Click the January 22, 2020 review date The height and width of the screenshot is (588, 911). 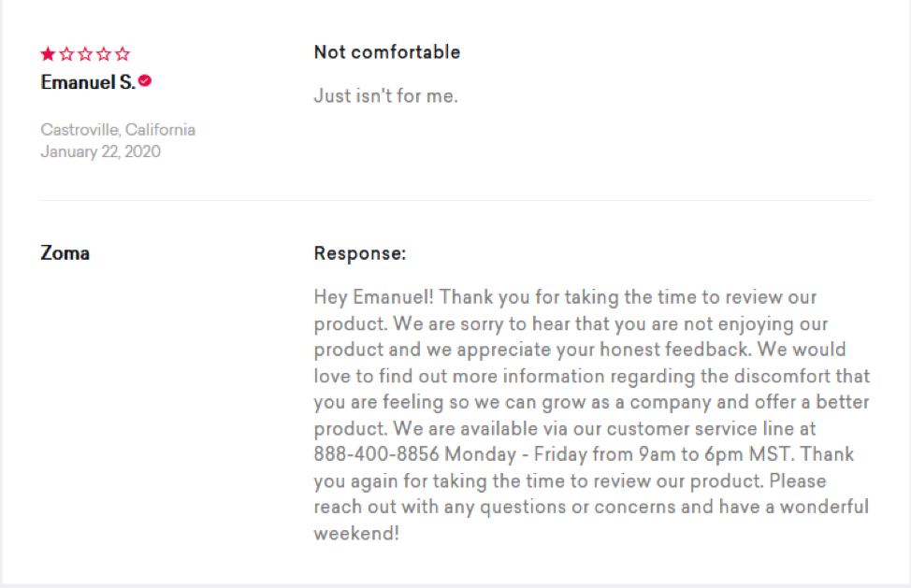tap(100, 151)
